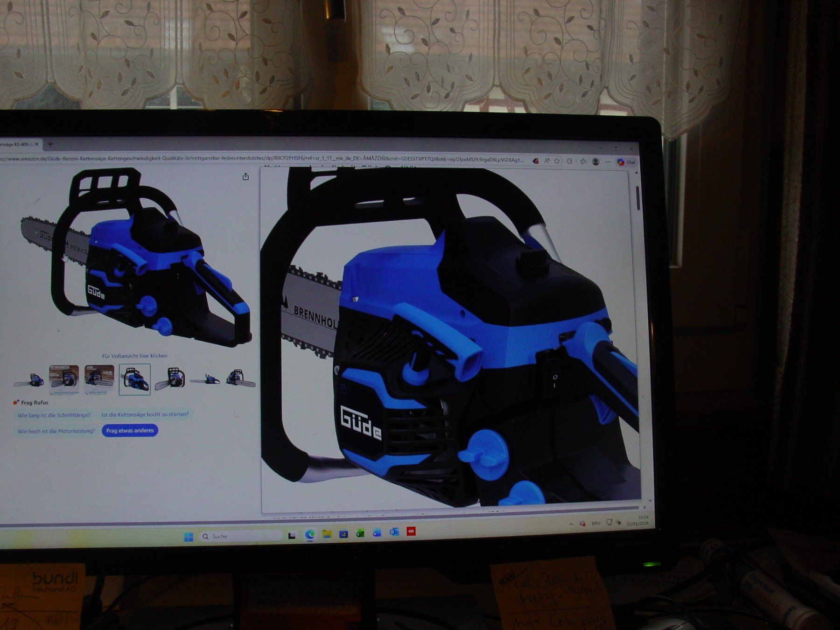Click the DEU keyboard language indicator
This screenshot has width=840, height=630.
pyautogui.click(x=596, y=523)
